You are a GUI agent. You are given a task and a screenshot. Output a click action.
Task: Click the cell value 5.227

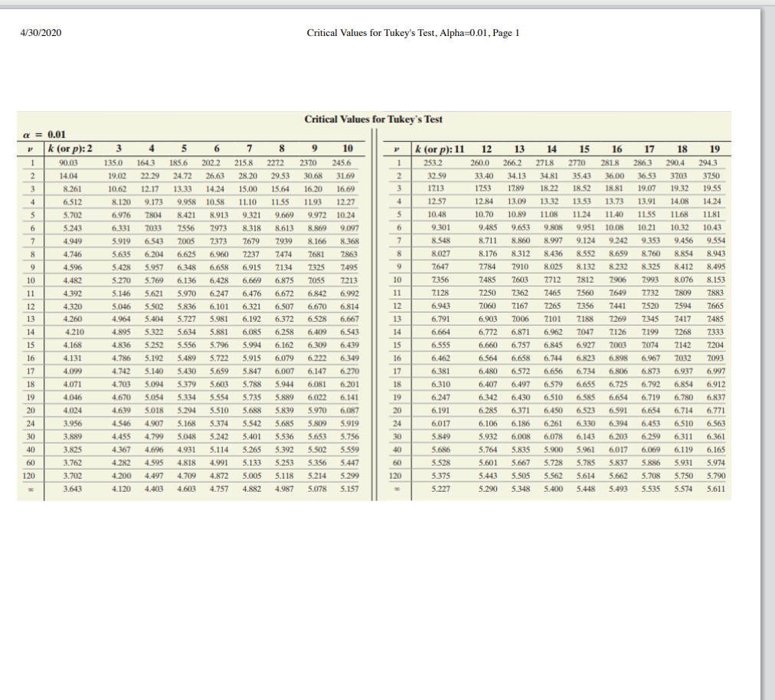441,489
